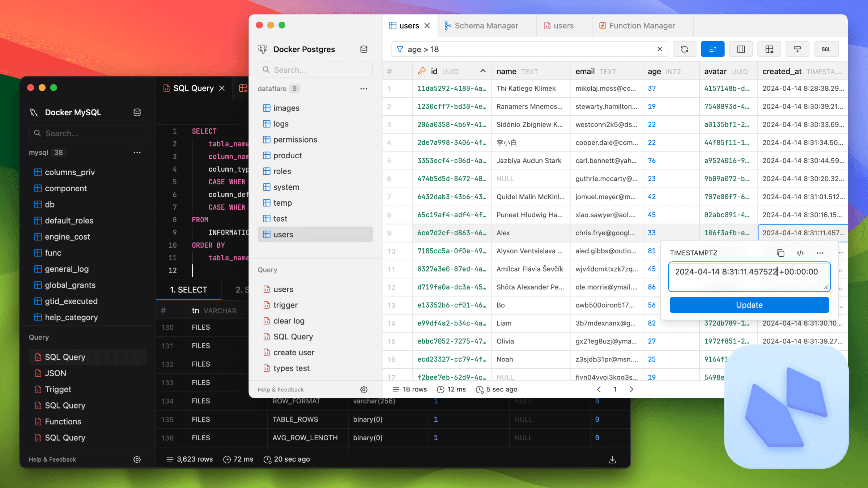Click the Postgres sidebar search field
The image size is (868, 488).
tap(315, 70)
